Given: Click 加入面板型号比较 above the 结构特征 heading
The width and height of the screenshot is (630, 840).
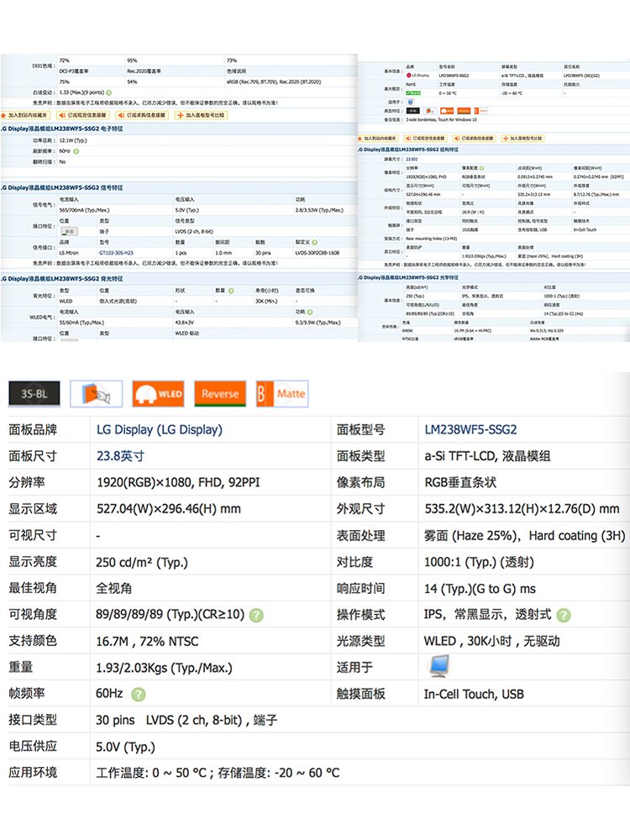Looking at the screenshot, I should point(522,139).
